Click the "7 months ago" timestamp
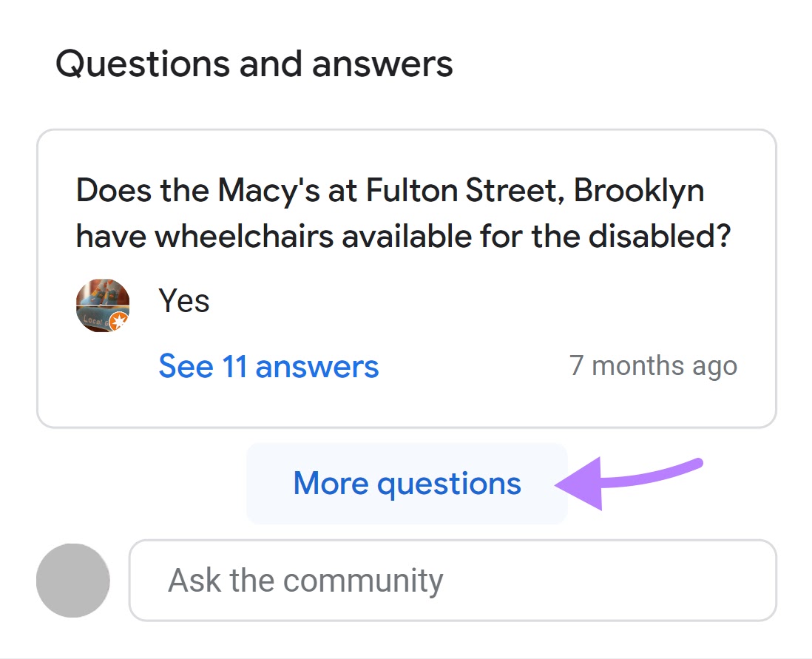Screen dimensions: 812x659 653,366
